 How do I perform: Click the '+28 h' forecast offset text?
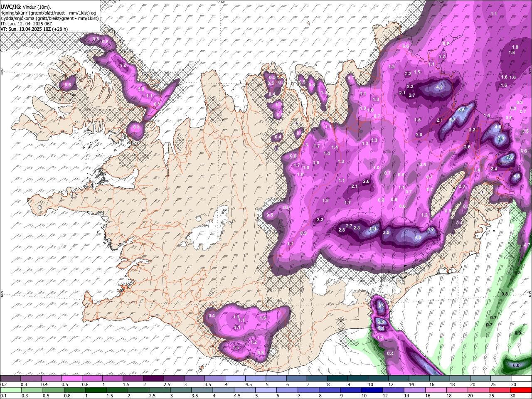tap(60, 29)
